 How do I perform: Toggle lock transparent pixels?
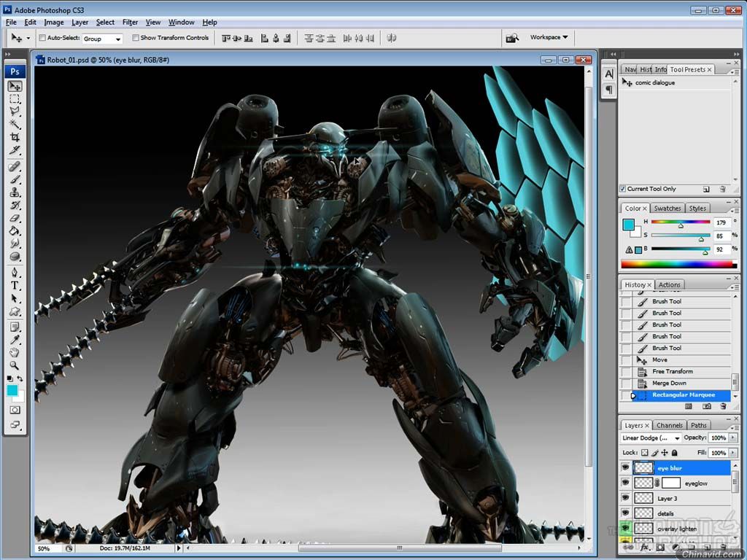pyautogui.click(x=645, y=453)
